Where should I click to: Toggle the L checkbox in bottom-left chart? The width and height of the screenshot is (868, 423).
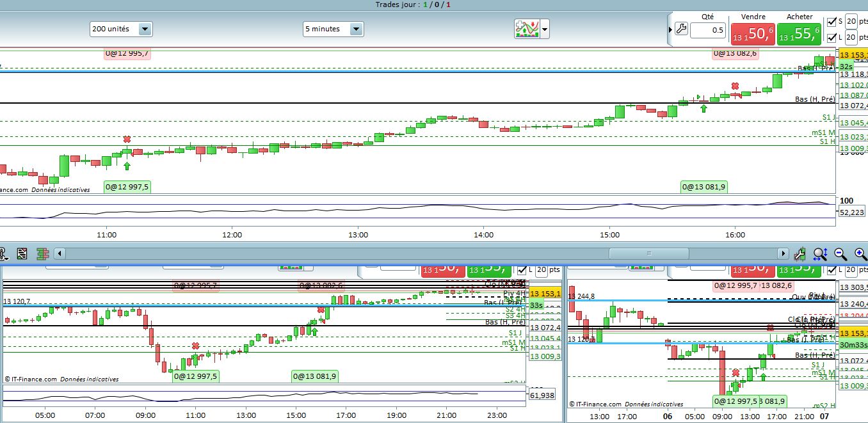(521, 270)
